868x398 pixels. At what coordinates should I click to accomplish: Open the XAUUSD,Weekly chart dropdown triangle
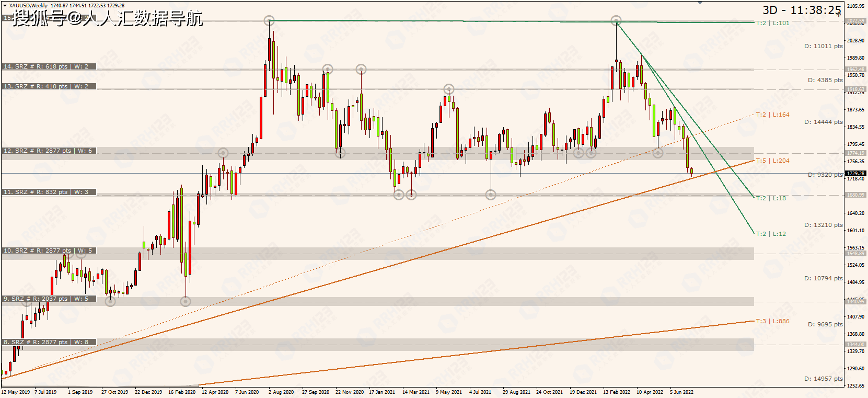tap(5, 6)
